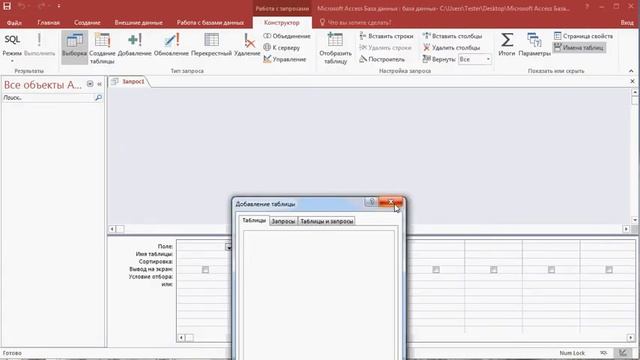
Task: Click right arrow of upper pane scrollbar
Action: click(626, 229)
